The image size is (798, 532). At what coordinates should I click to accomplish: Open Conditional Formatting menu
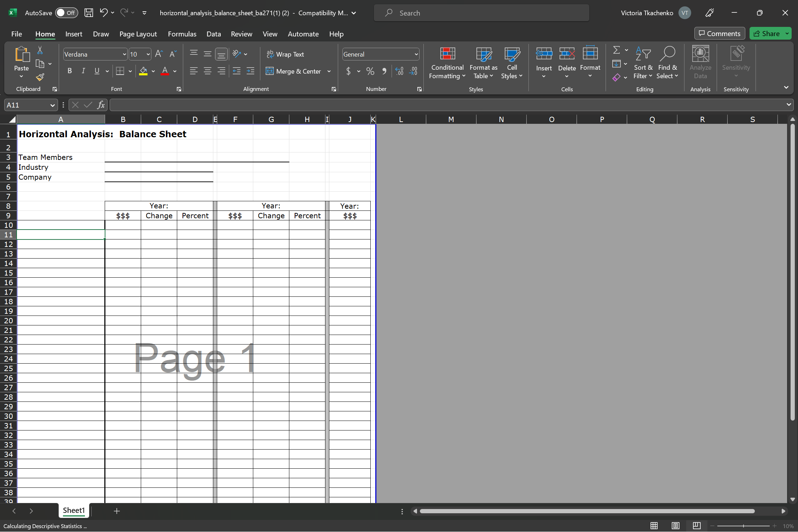point(447,63)
